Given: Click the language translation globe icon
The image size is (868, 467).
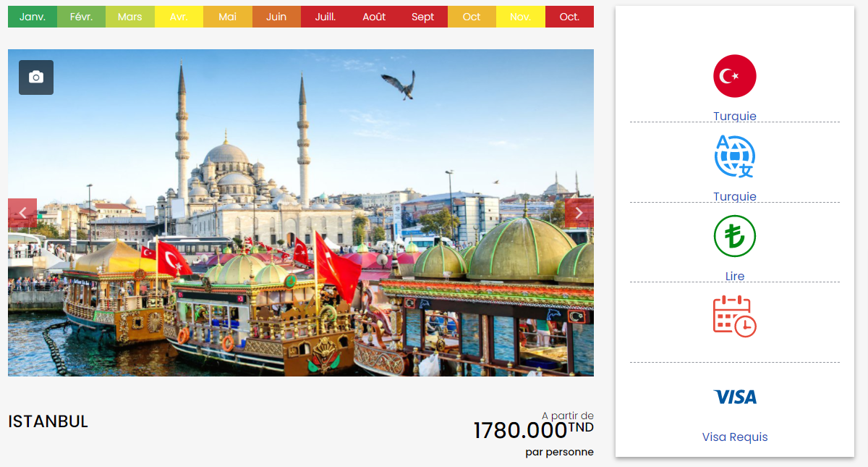Looking at the screenshot, I should [x=735, y=156].
